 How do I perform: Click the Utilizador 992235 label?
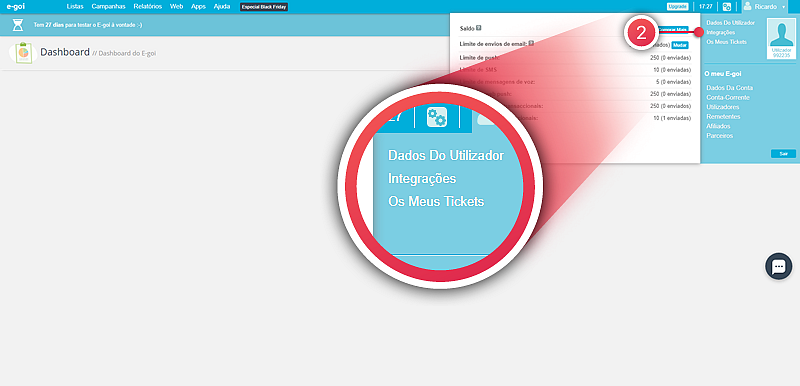[x=781, y=53]
